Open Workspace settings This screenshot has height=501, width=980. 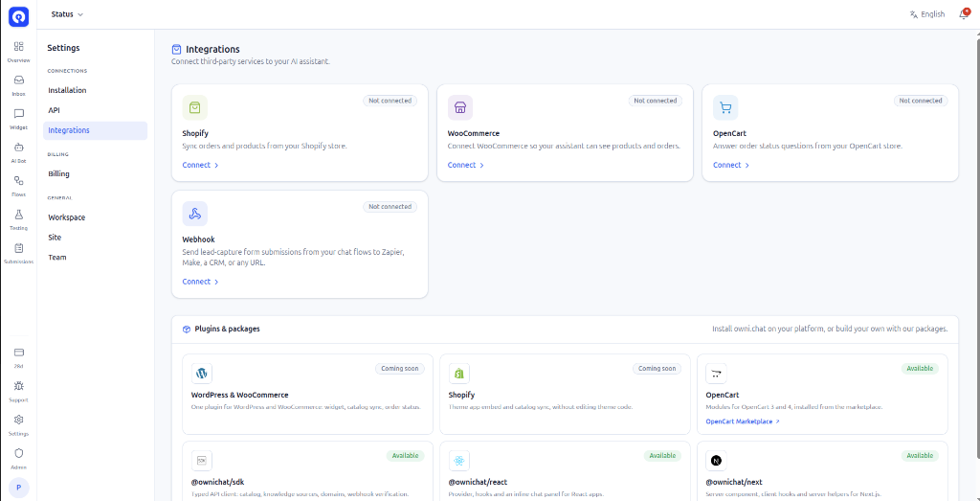95,217
